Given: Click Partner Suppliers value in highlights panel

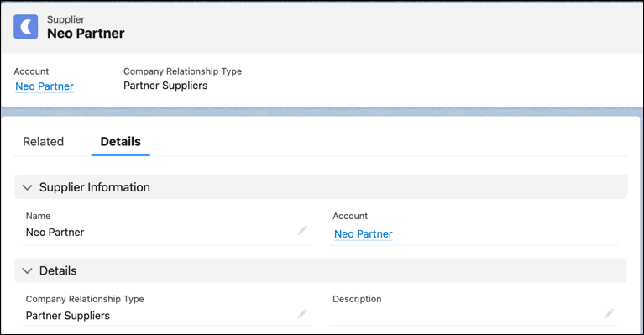Looking at the screenshot, I should click(x=165, y=86).
